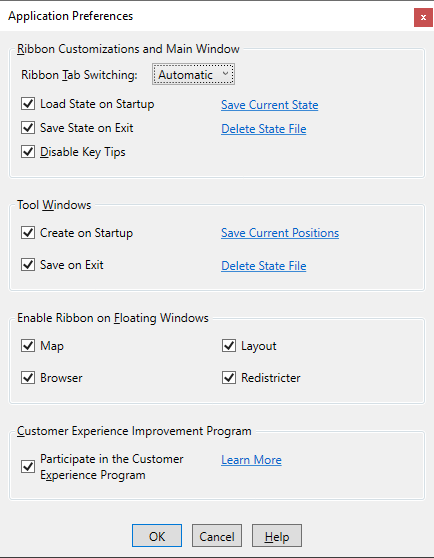
Task: Opt out of Customer Experience Program
Action: (x=28, y=467)
